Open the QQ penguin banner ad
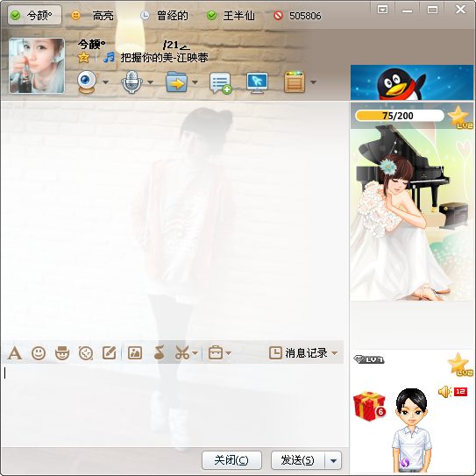This screenshot has height=476, width=476. (412, 82)
